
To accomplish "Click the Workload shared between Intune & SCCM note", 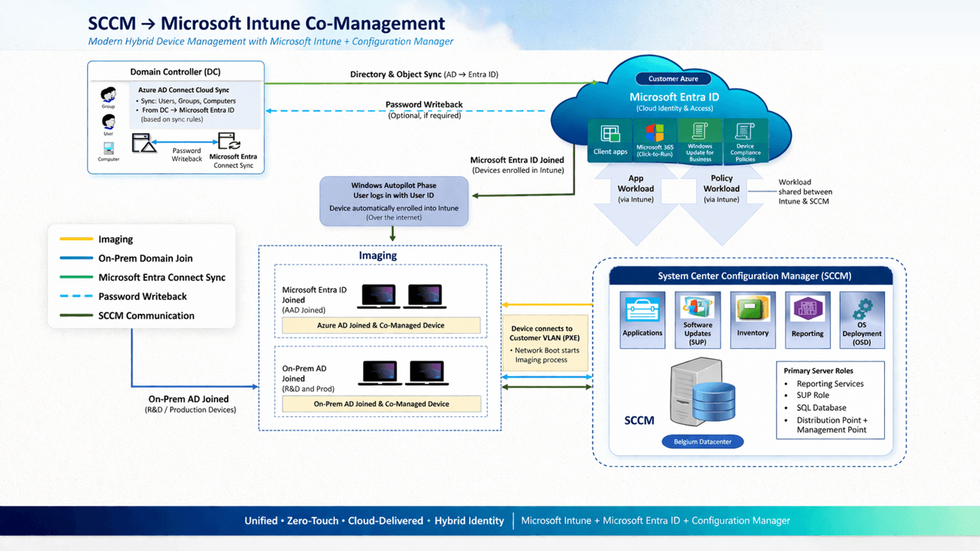I will (805, 191).
